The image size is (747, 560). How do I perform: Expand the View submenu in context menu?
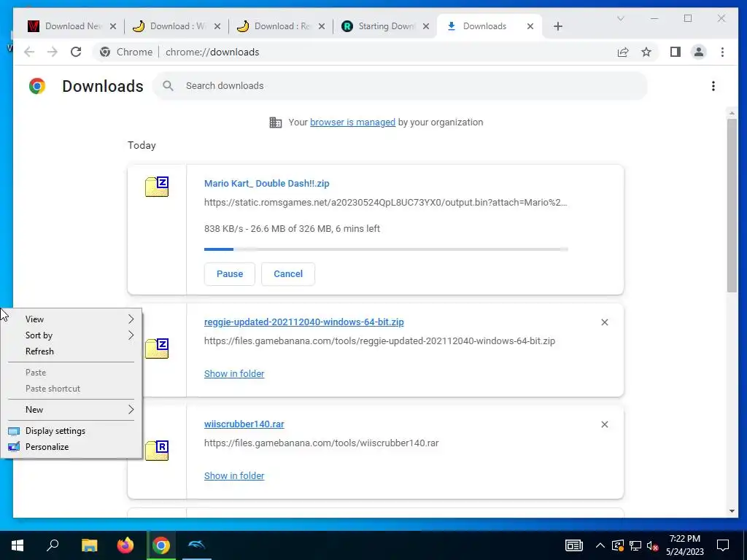(71, 319)
